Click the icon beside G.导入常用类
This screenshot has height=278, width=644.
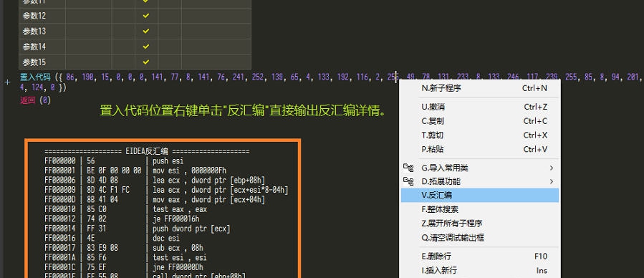point(408,168)
